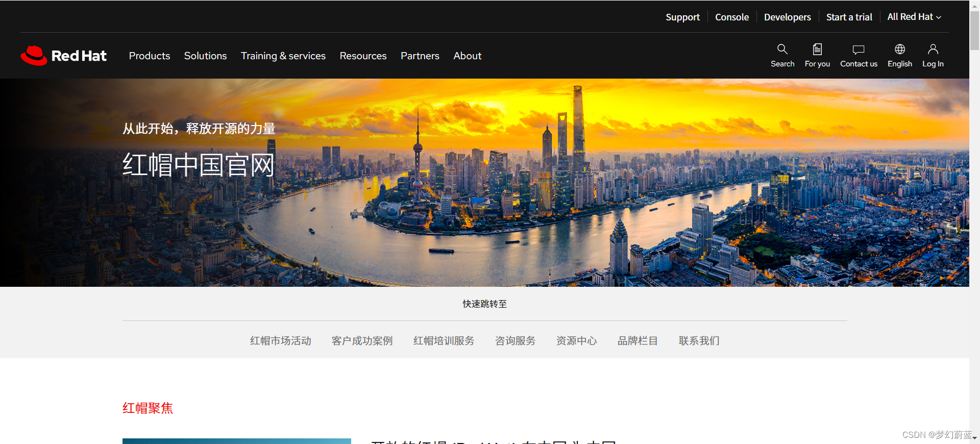The image size is (980, 444).
Task: Click the 从此开始，释放开源的力量 tagline
Action: 199,129
